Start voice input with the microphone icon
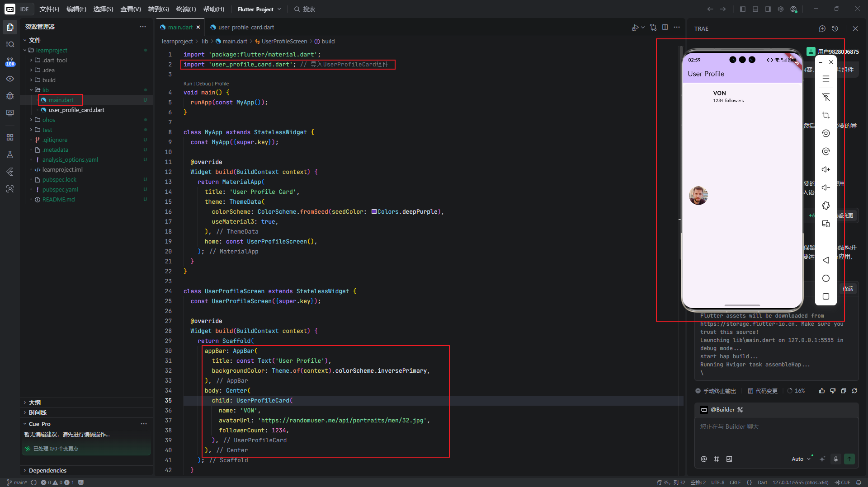Screen dimensions: 868x487 [836, 459]
